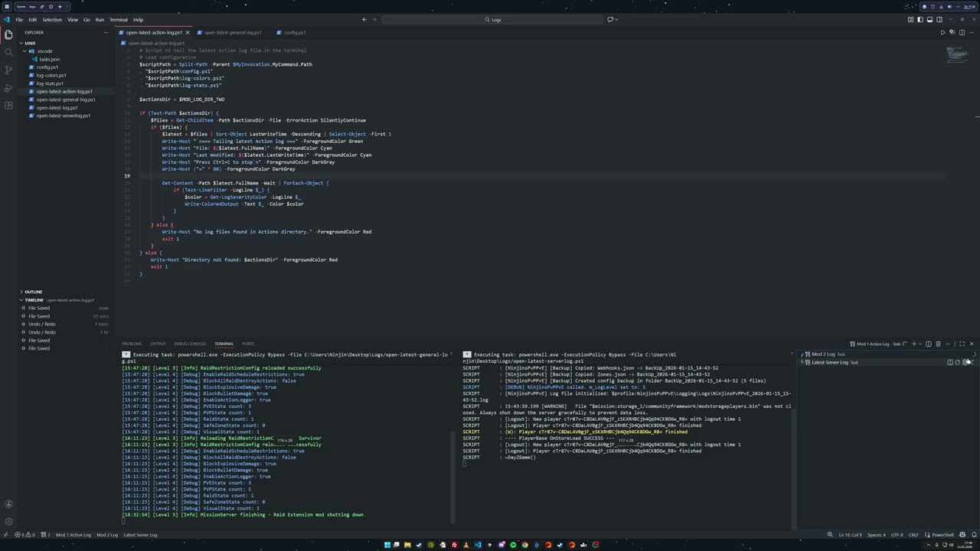Open the Help menu
The image size is (980, 551).
[138, 20]
